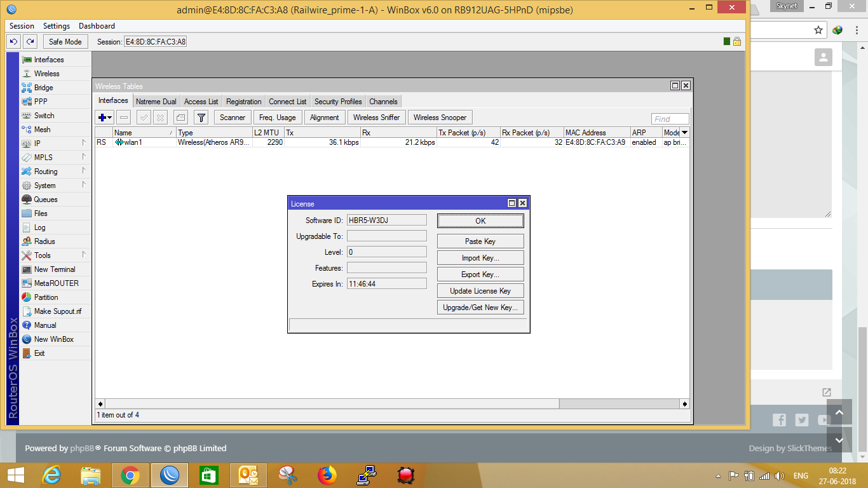Click the Freq. Usage button
This screenshot has width=868, height=488.
pyautogui.click(x=277, y=118)
